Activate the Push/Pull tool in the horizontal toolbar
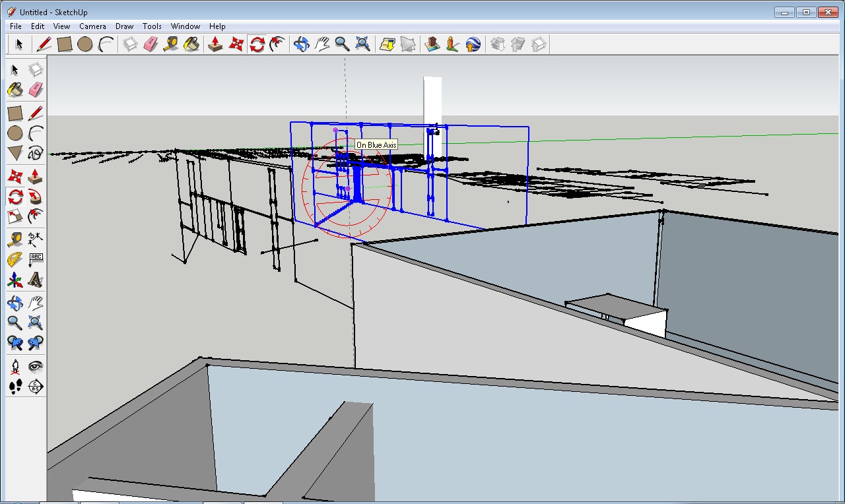 click(215, 44)
